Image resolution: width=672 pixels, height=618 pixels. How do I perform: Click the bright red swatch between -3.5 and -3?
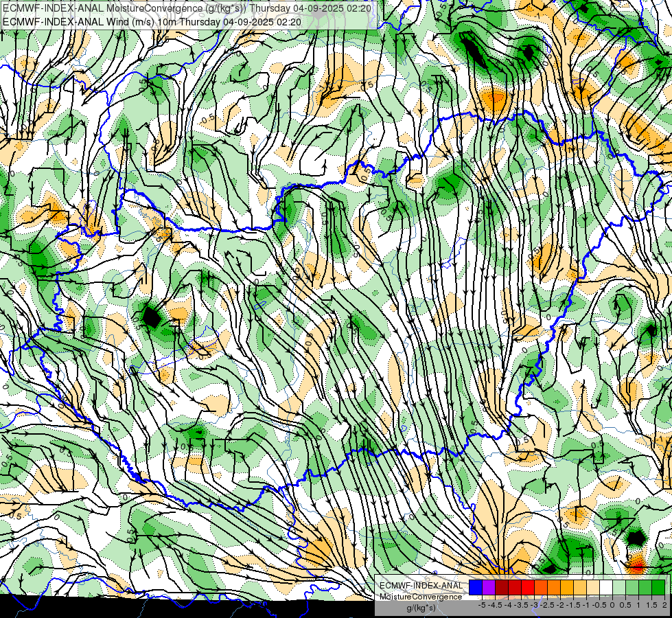[x=528, y=587]
